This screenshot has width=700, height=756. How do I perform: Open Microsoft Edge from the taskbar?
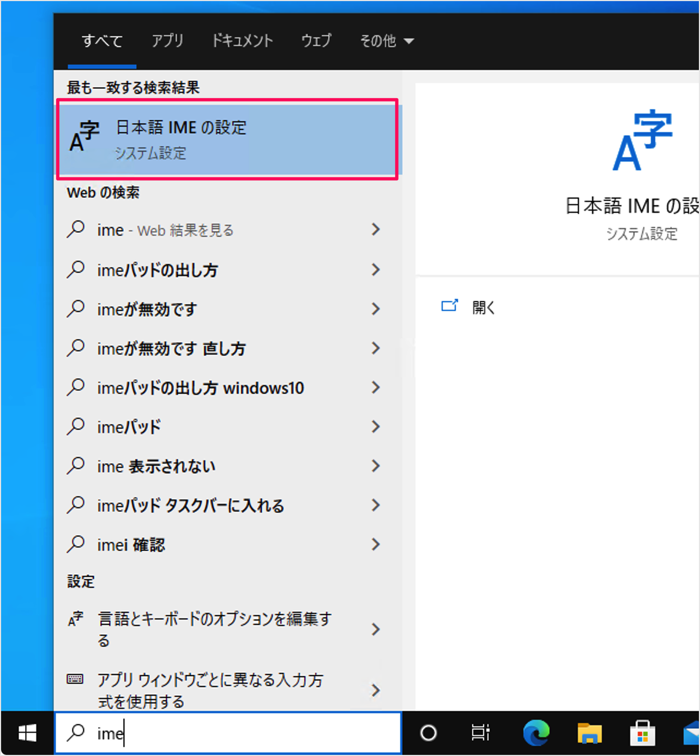point(536,734)
